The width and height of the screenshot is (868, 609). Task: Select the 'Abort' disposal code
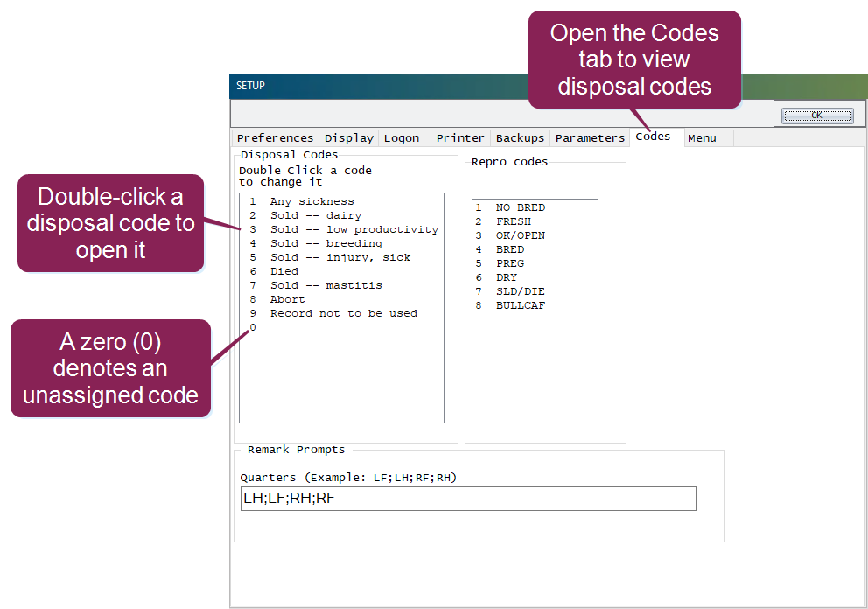point(341,299)
